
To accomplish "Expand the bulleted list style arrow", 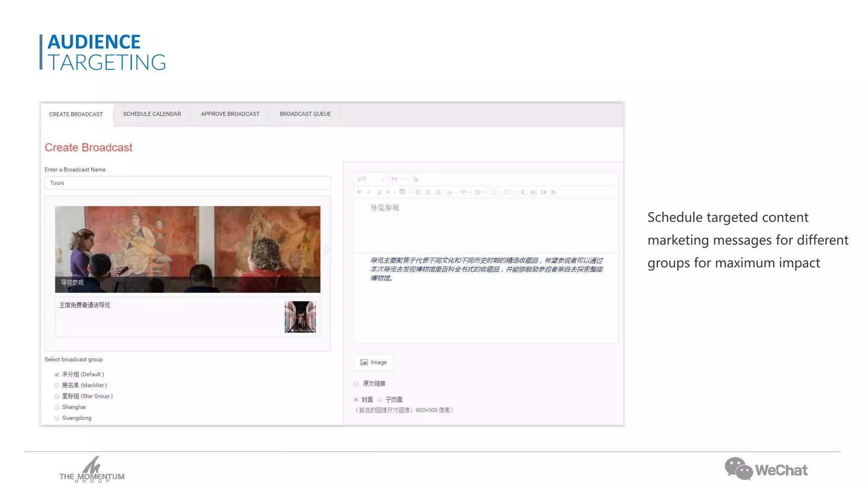I will pos(514,192).
